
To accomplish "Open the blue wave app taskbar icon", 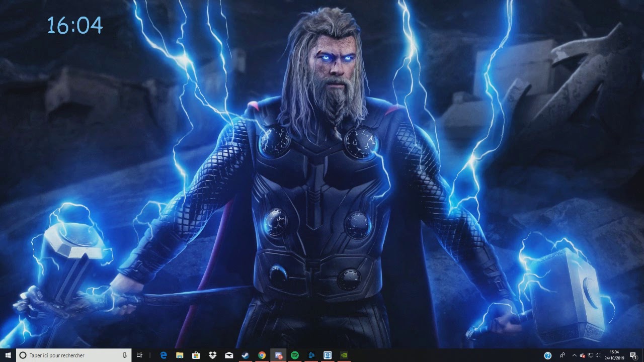I will click(x=311, y=355).
